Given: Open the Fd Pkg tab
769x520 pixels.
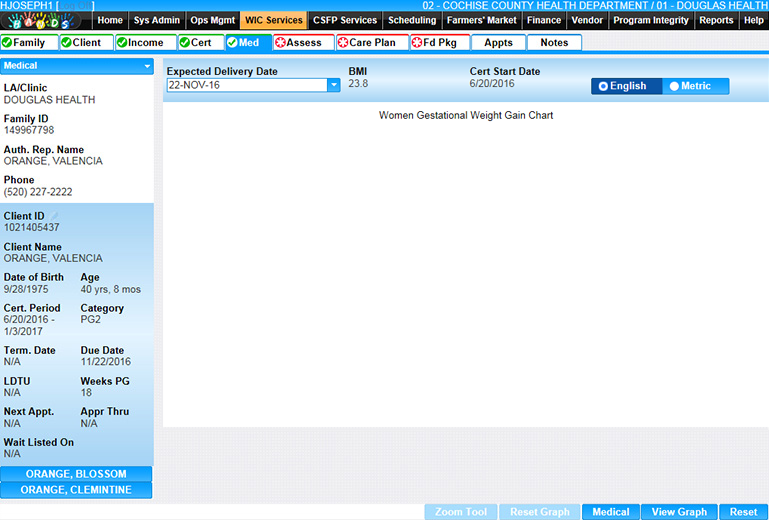Looking at the screenshot, I should pos(439,43).
